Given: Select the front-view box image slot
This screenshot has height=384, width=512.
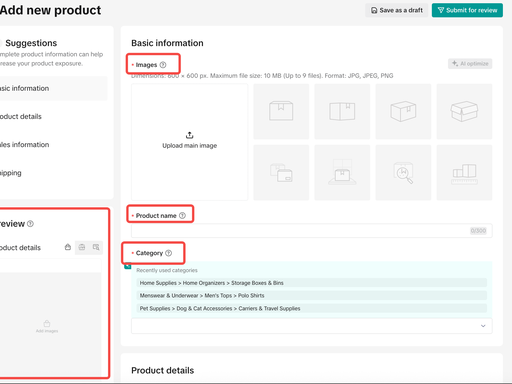Looking at the screenshot, I should 281,111.
